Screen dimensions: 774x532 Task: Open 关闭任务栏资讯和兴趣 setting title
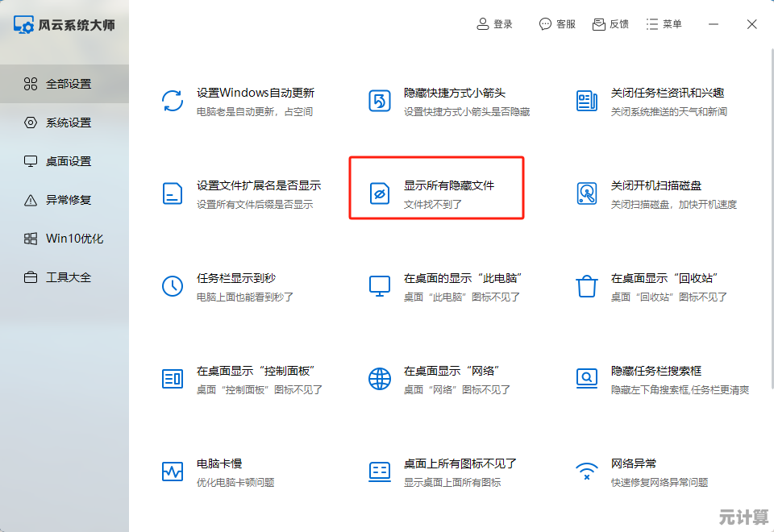pyautogui.click(x=668, y=93)
